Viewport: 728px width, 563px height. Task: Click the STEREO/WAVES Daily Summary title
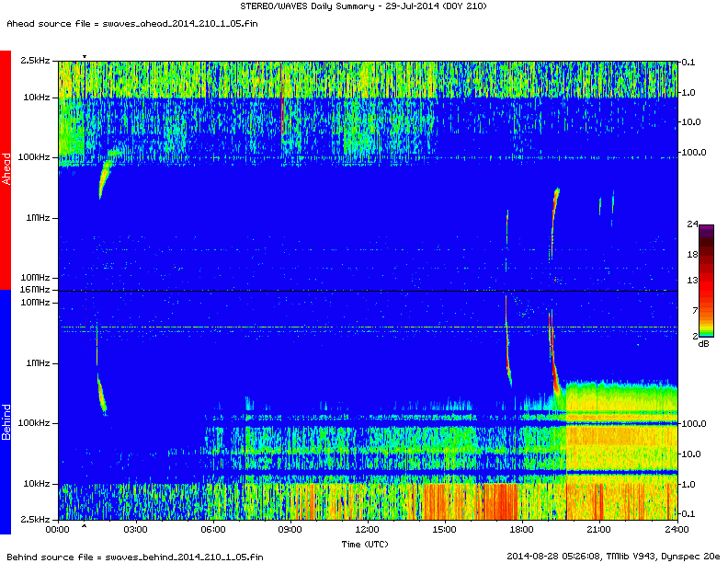(x=363, y=6)
